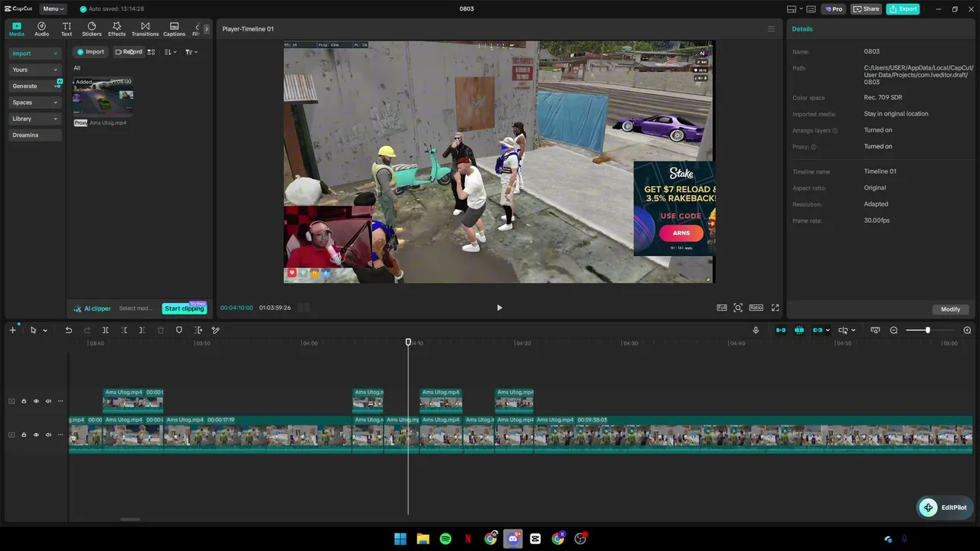Open the Effects tab
This screenshot has width=980, height=551.
pos(117,29)
